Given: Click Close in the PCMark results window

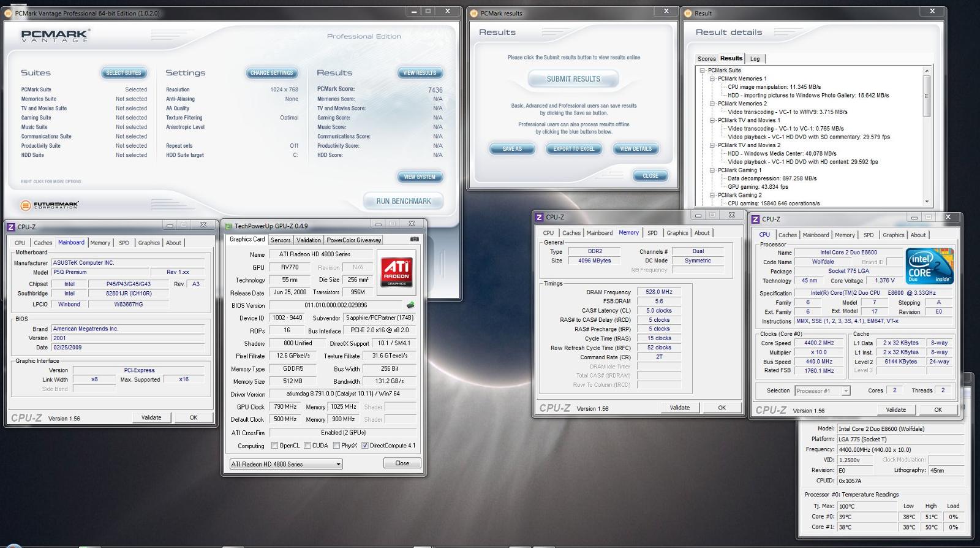Looking at the screenshot, I should [x=650, y=176].
